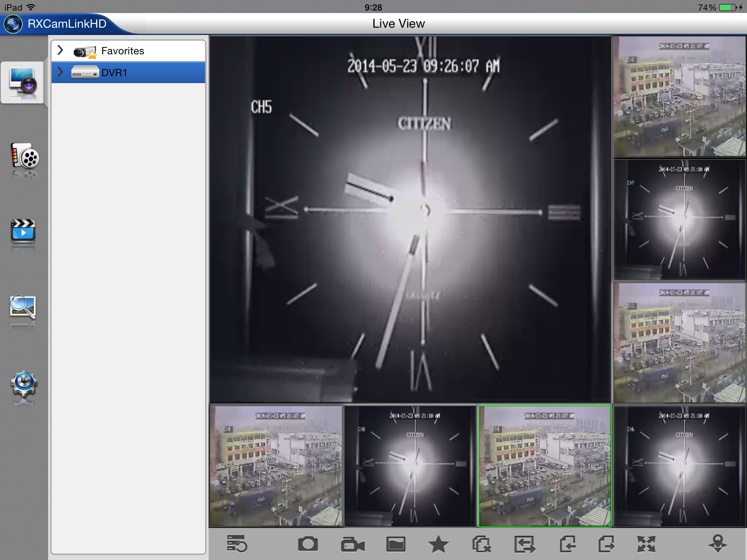Open the remote playback film-reel tab

(24, 157)
